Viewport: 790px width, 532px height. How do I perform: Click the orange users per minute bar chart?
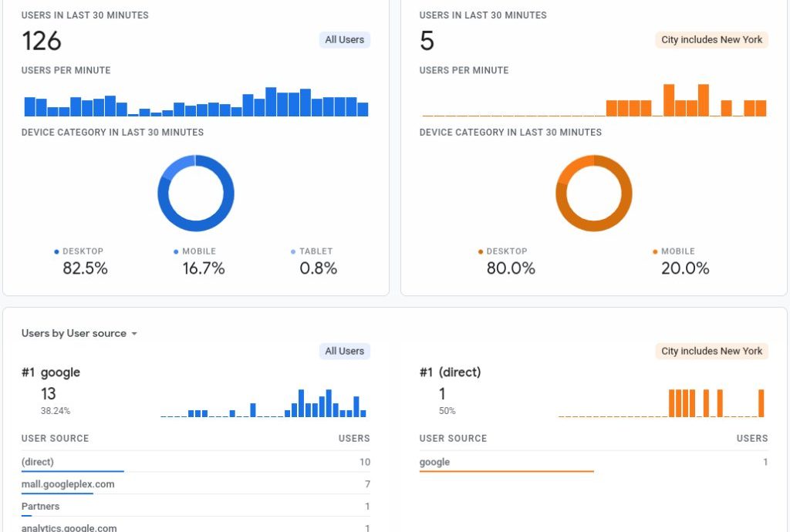click(594, 101)
